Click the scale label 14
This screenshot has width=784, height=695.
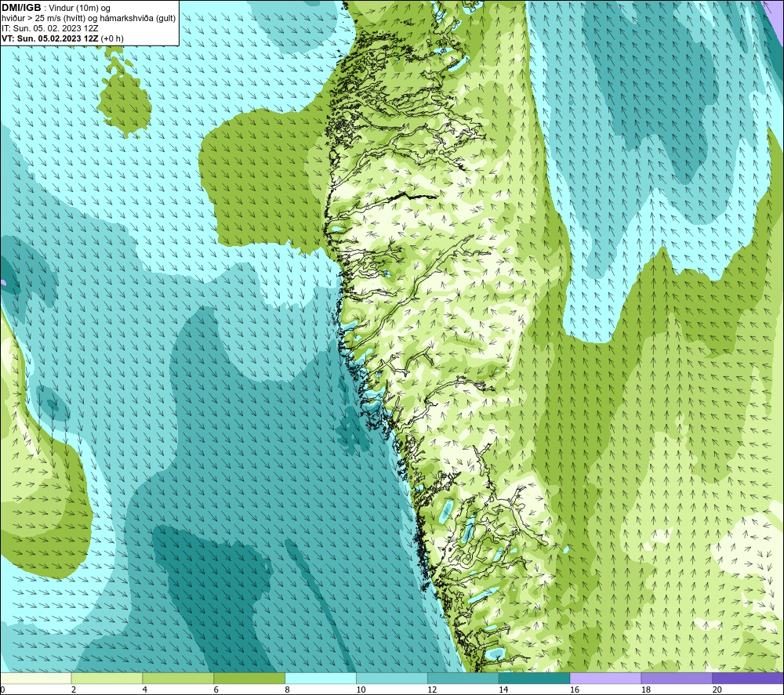pos(503,690)
